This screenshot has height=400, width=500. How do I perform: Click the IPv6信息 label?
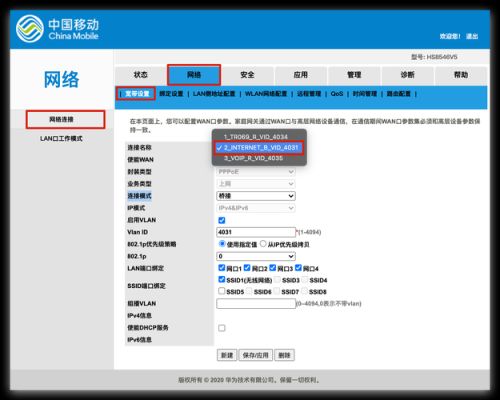[139, 340]
